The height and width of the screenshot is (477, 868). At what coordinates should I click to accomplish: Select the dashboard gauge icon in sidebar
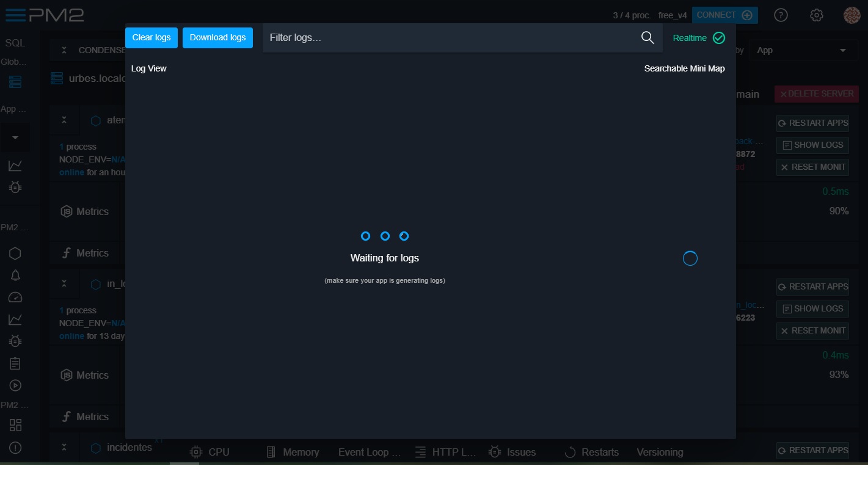tap(15, 297)
